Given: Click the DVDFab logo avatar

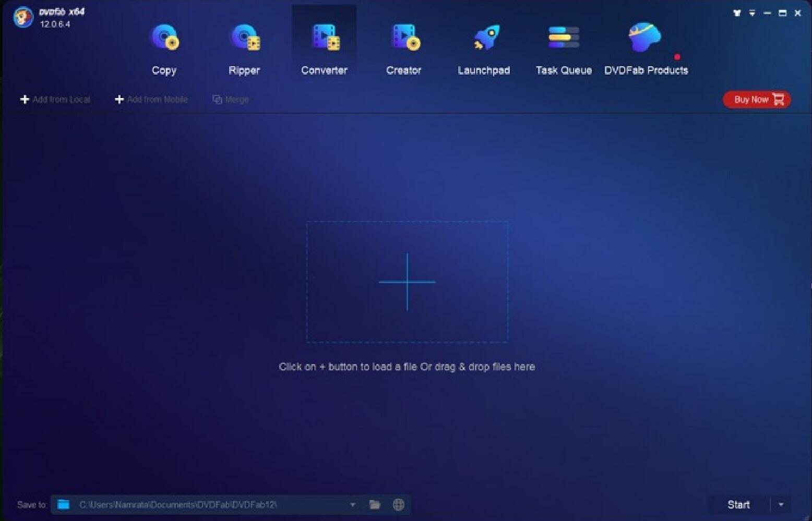Looking at the screenshot, I should tap(23, 17).
